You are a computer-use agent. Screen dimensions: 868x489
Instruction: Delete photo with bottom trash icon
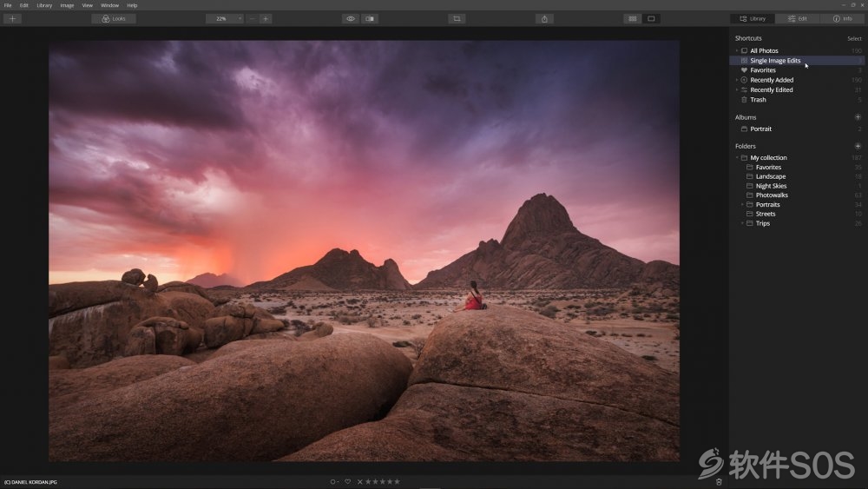point(719,482)
